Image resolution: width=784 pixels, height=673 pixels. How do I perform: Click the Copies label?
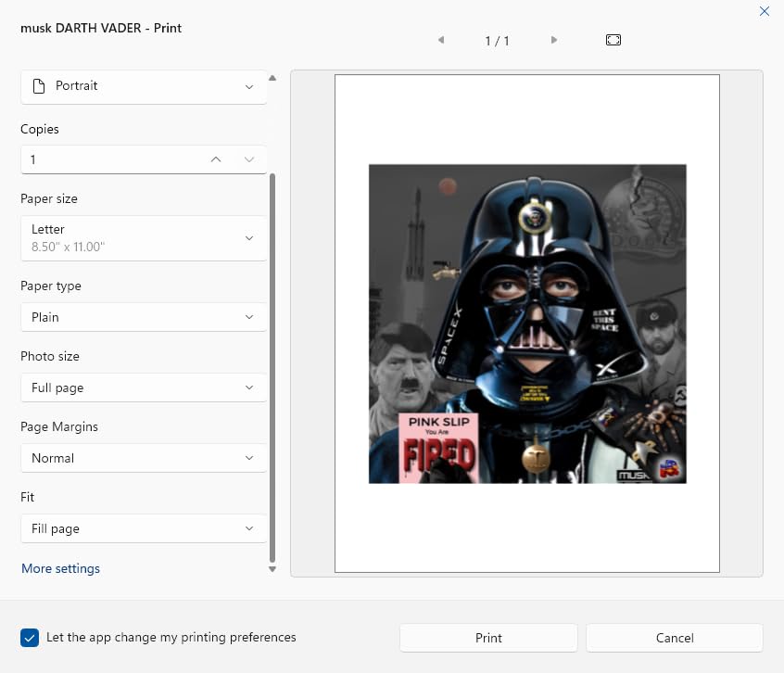(40, 129)
